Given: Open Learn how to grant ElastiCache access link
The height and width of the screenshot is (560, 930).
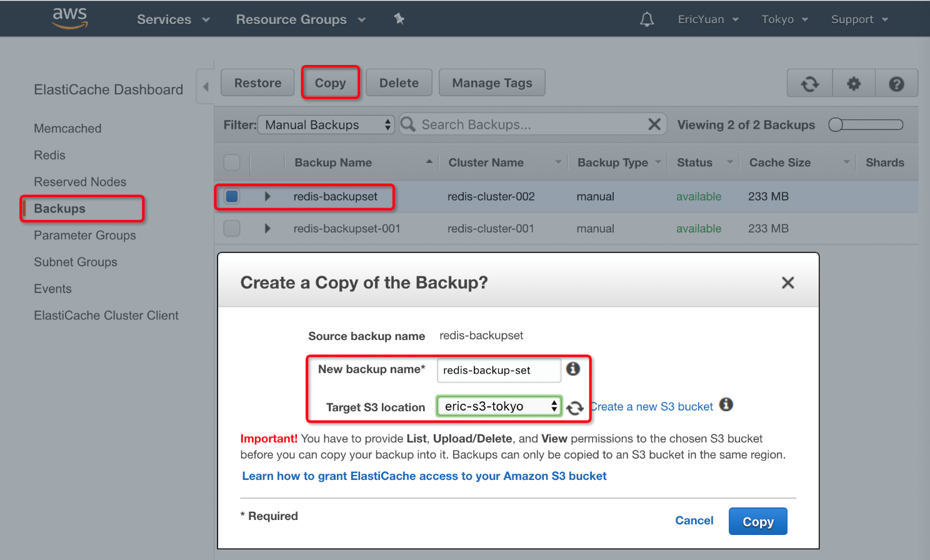Looking at the screenshot, I should (424, 476).
